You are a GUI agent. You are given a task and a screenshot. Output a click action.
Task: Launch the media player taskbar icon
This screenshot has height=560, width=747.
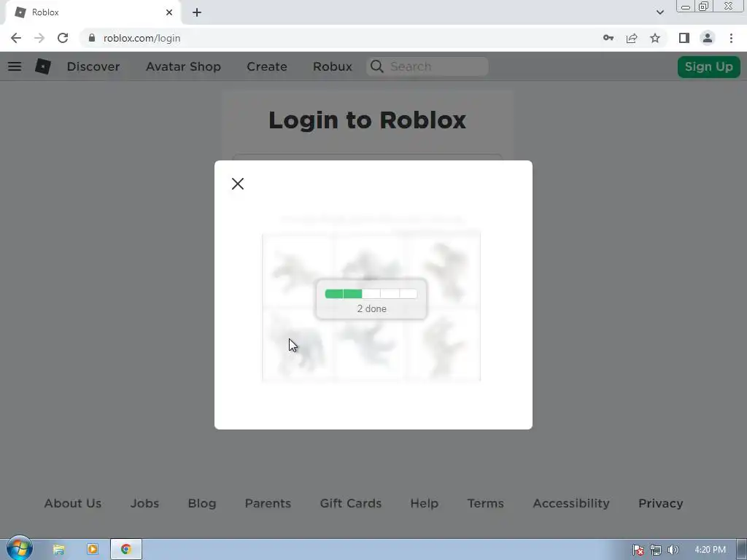click(93, 550)
